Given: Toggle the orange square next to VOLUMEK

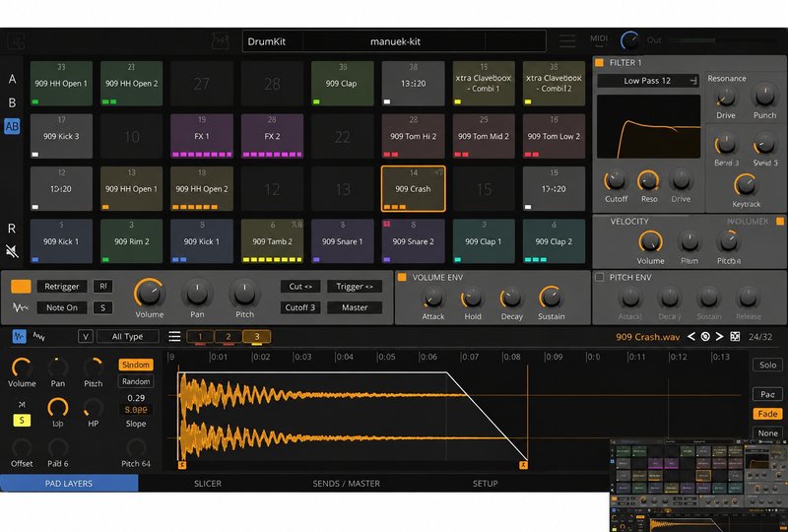Looking at the screenshot, I should pos(780,222).
